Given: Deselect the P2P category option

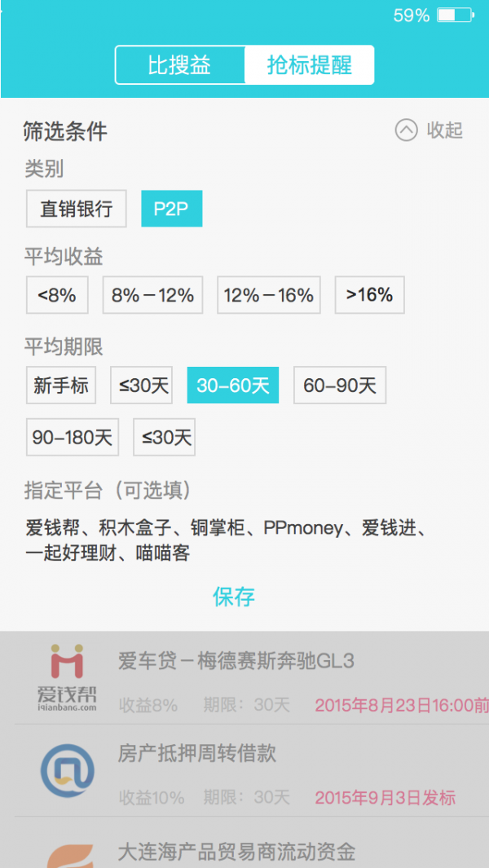Looking at the screenshot, I should (172, 209).
